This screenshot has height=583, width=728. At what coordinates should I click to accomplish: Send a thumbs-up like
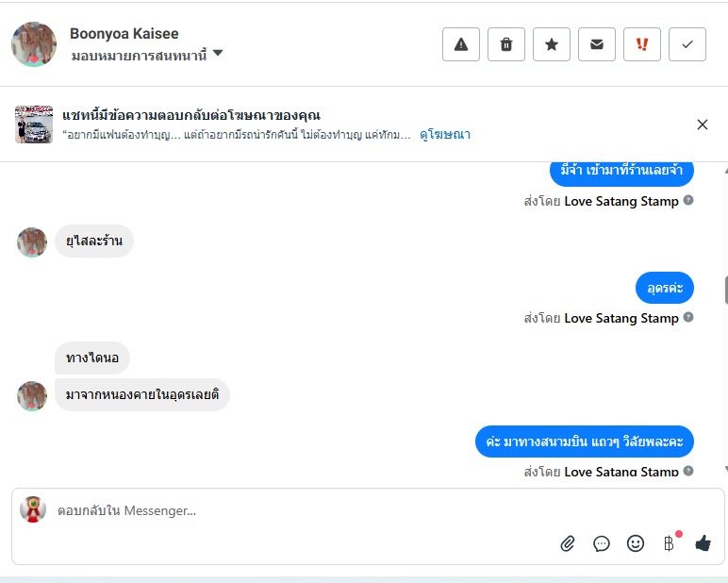pos(703,543)
